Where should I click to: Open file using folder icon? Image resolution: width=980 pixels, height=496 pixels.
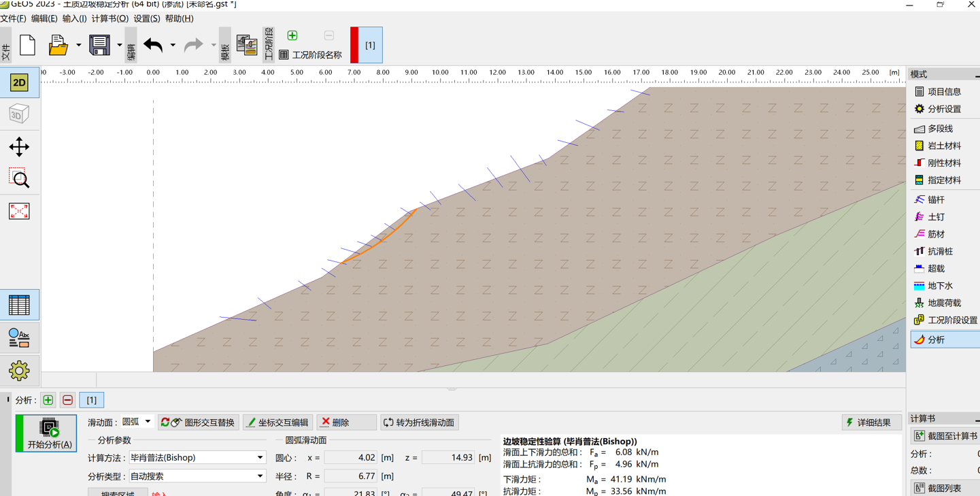coord(58,45)
